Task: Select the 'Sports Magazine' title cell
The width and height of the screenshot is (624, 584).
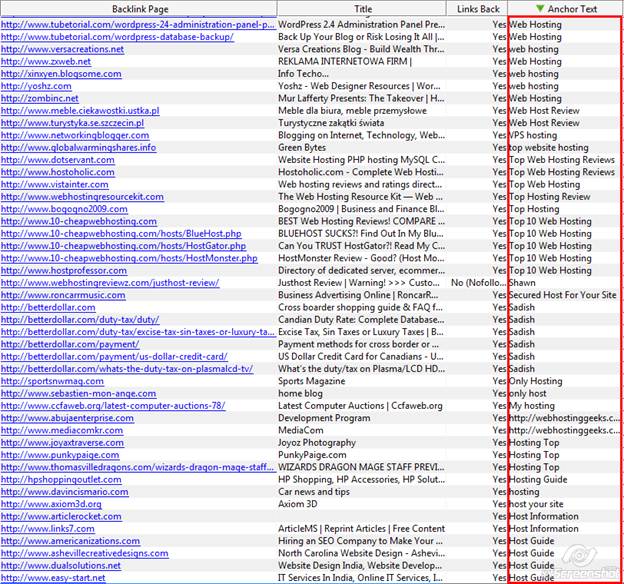Action: coord(311,381)
